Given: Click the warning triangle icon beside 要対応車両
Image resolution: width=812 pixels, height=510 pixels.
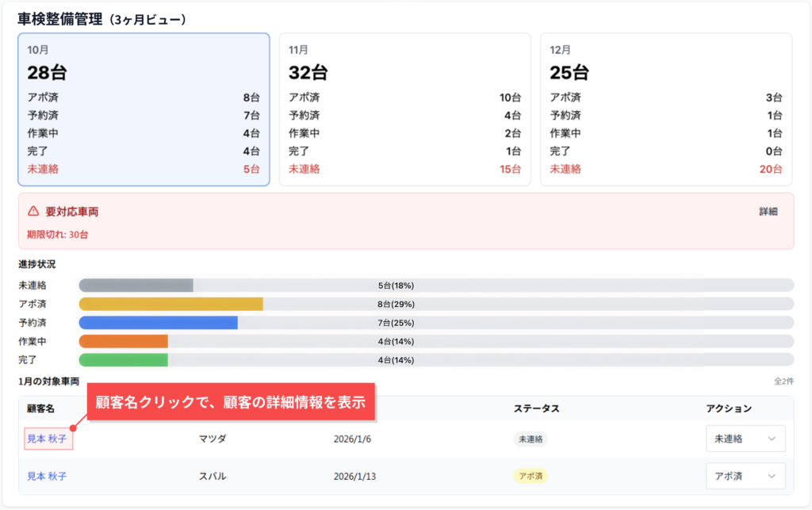Looking at the screenshot, I should 33,212.
